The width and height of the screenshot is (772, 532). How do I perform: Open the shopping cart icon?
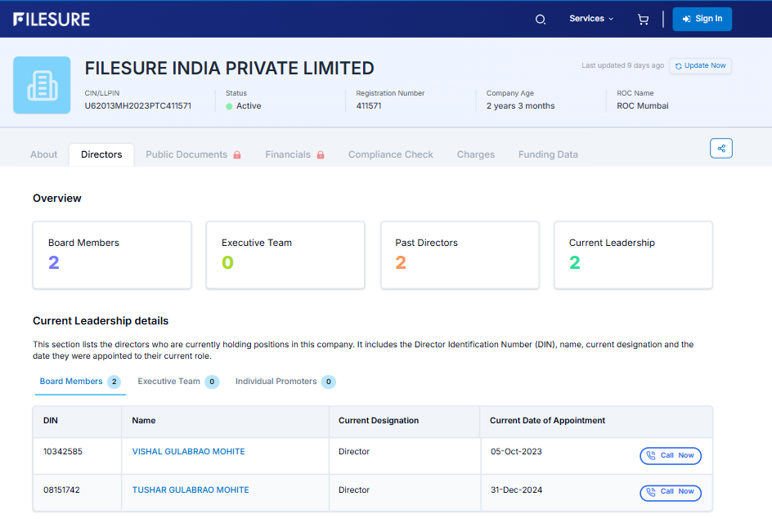tap(643, 20)
